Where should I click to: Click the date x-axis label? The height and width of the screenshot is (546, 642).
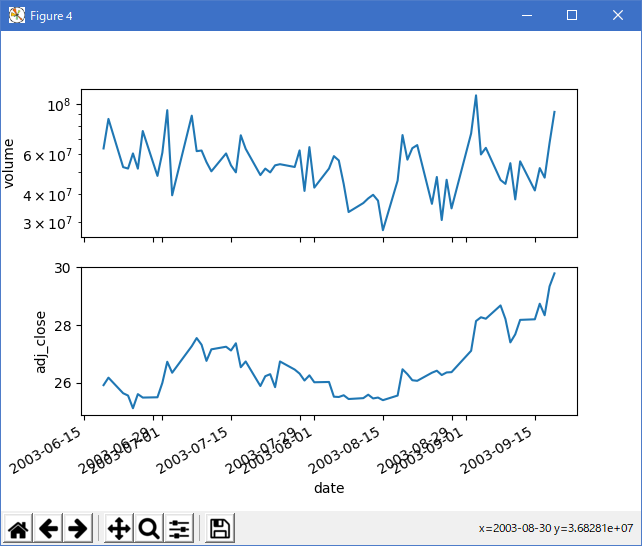click(x=329, y=488)
